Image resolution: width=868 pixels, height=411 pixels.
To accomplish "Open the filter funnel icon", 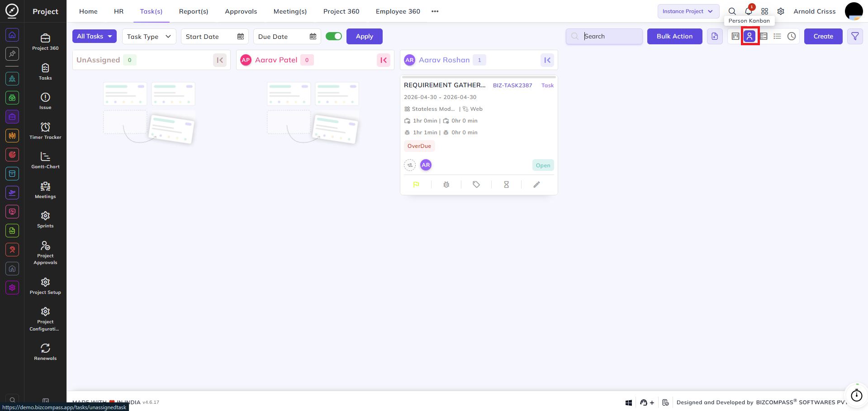I will (855, 36).
